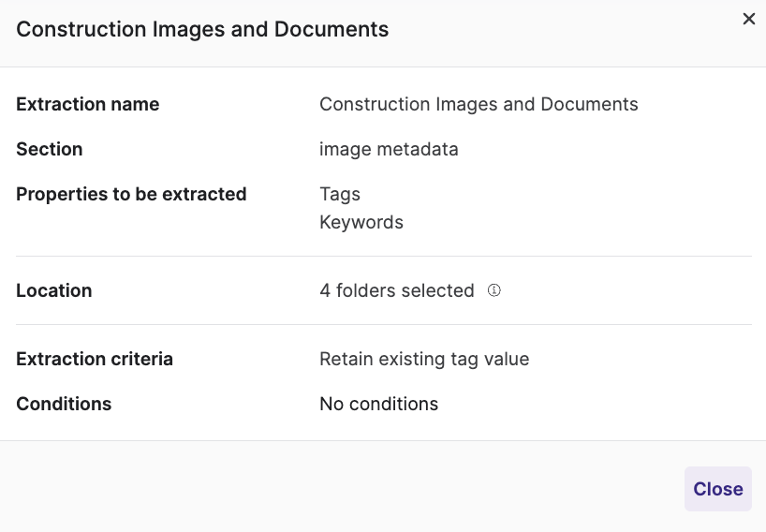Click the Extraction name label

click(88, 104)
